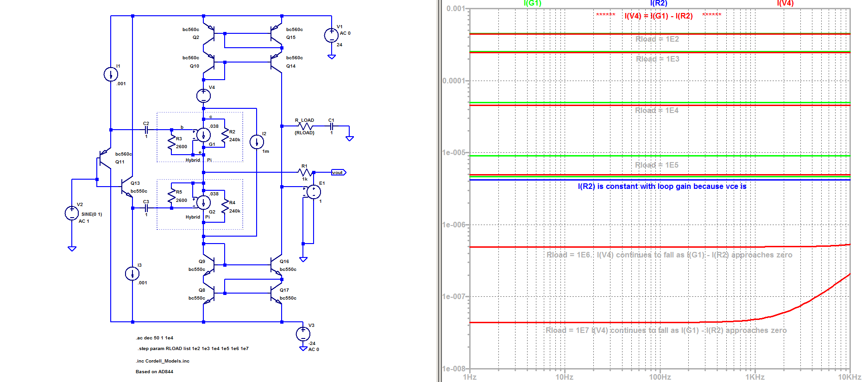Viewport: 868px width, 382px height.
Task: Click the V4 current-sense source symbol
Action: tap(203, 96)
